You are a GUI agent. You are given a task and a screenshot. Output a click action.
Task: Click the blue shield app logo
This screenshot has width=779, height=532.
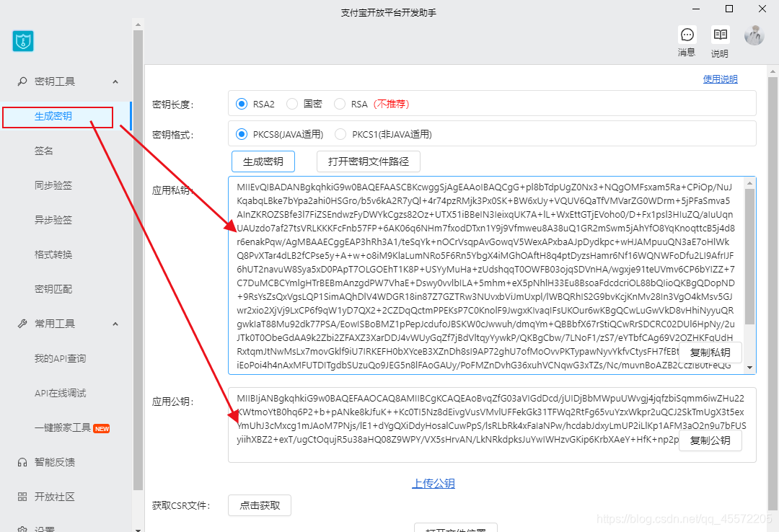click(23, 41)
